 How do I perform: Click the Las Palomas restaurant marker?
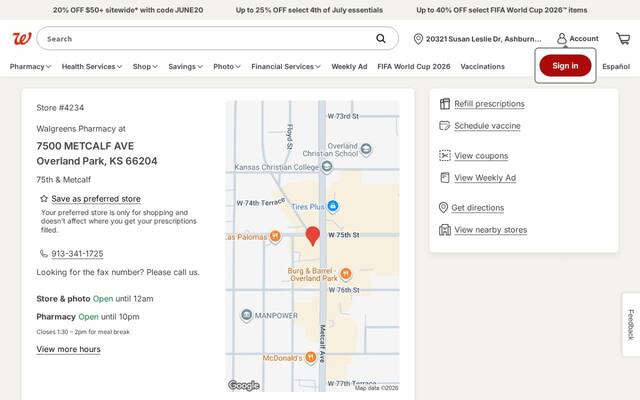pyautogui.click(x=275, y=237)
